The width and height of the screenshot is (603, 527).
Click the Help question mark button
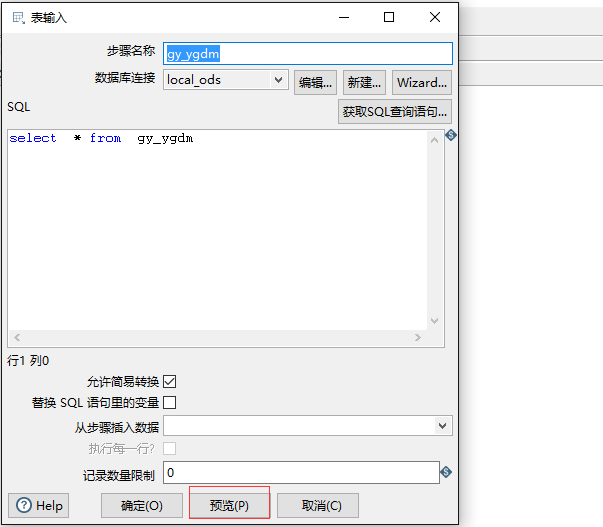pos(38,505)
